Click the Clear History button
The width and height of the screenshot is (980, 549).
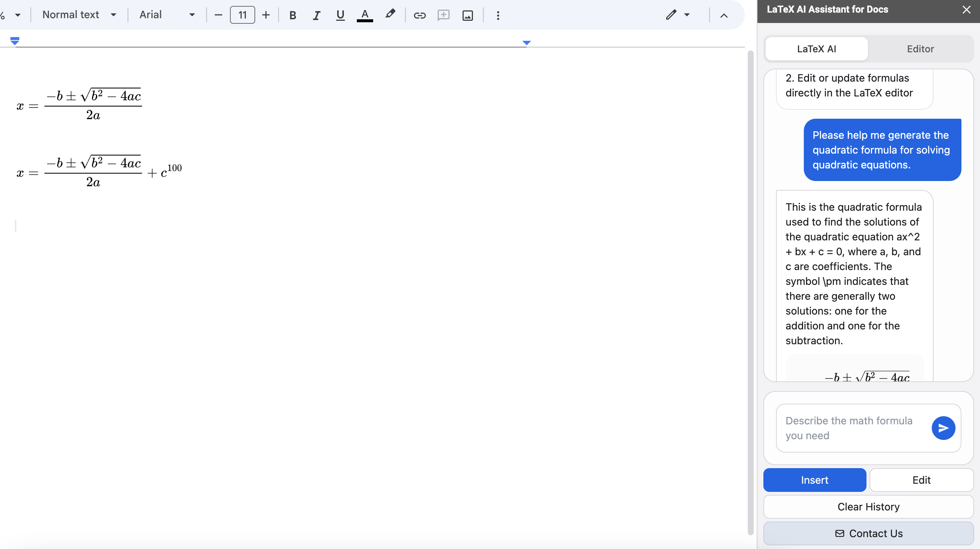[x=869, y=507]
